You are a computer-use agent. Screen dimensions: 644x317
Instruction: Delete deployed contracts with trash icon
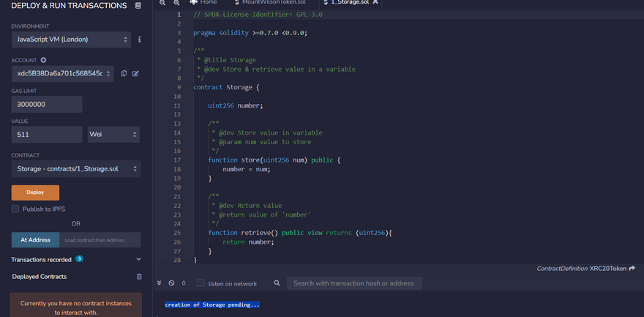tap(139, 277)
